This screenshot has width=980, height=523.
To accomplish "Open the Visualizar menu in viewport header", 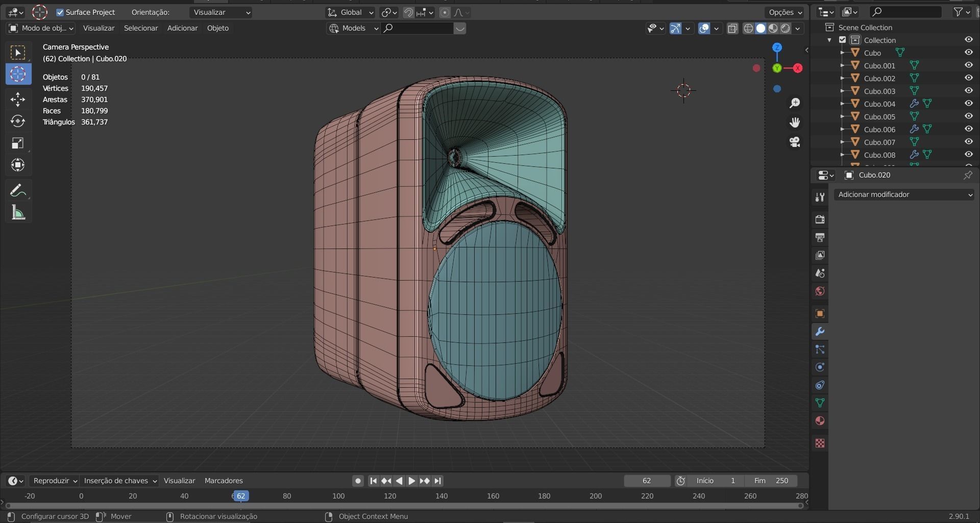I will pyautogui.click(x=99, y=28).
